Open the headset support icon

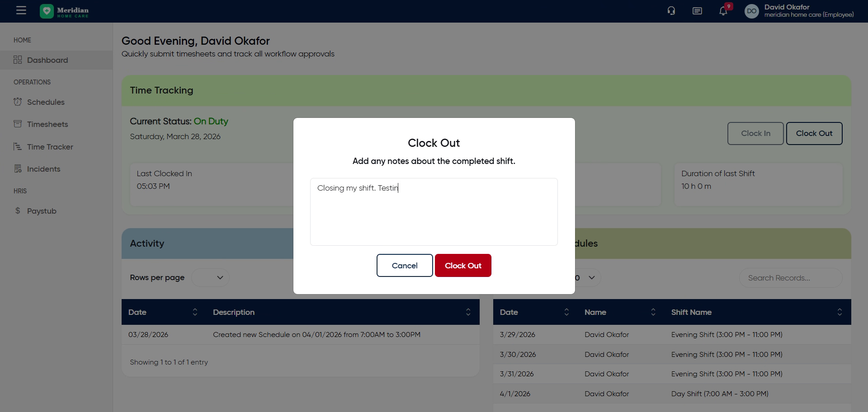click(671, 11)
